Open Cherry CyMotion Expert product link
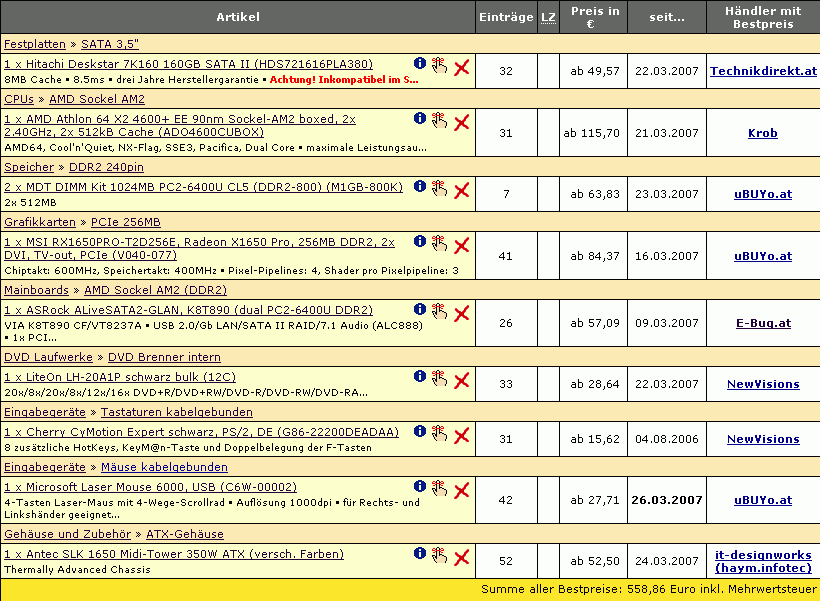820x601 pixels. click(201, 432)
